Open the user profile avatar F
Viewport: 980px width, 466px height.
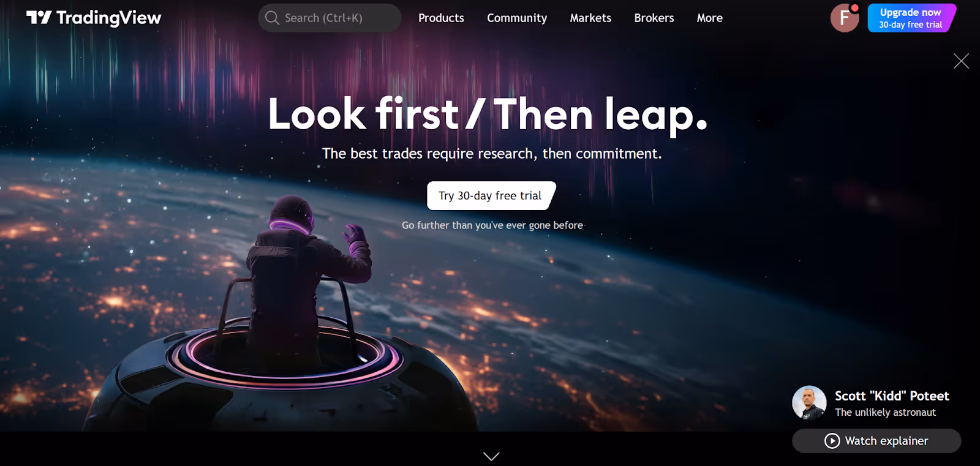point(845,18)
